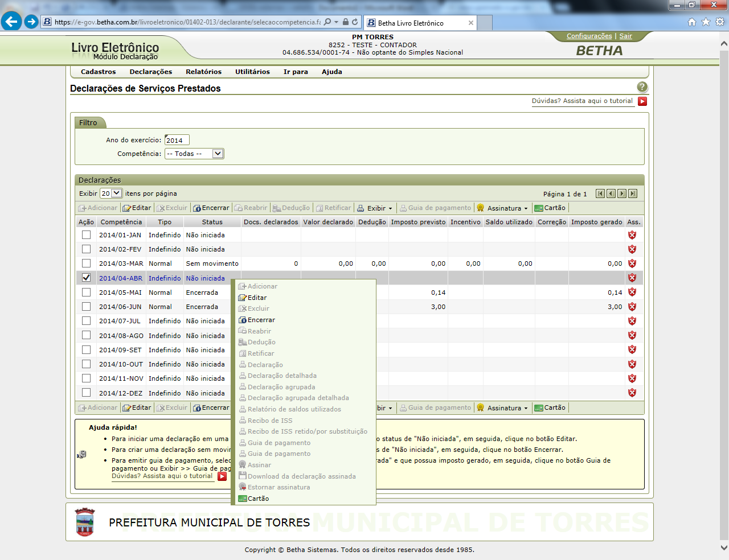
Task: Click Editar in the bottom toolbar
Action: coord(137,408)
